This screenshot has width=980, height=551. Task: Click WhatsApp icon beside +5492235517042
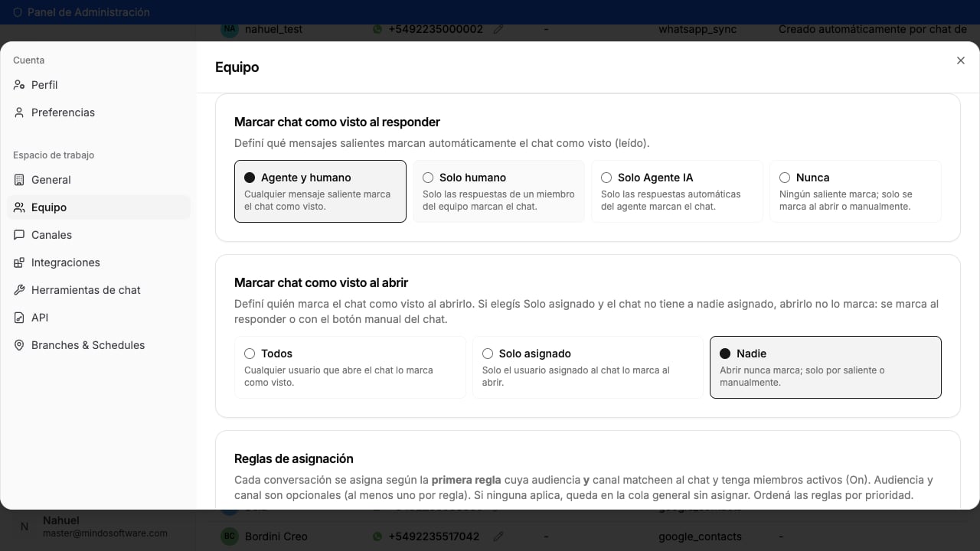(x=377, y=536)
